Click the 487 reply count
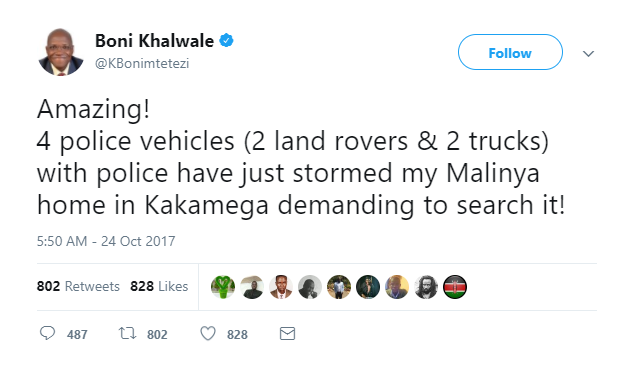634x368 pixels. (77, 334)
